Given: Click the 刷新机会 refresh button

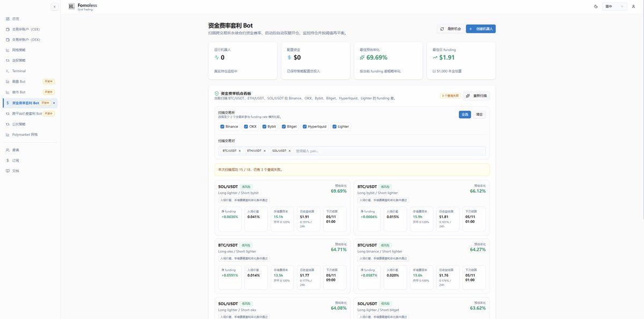Looking at the screenshot, I should click(450, 28).
